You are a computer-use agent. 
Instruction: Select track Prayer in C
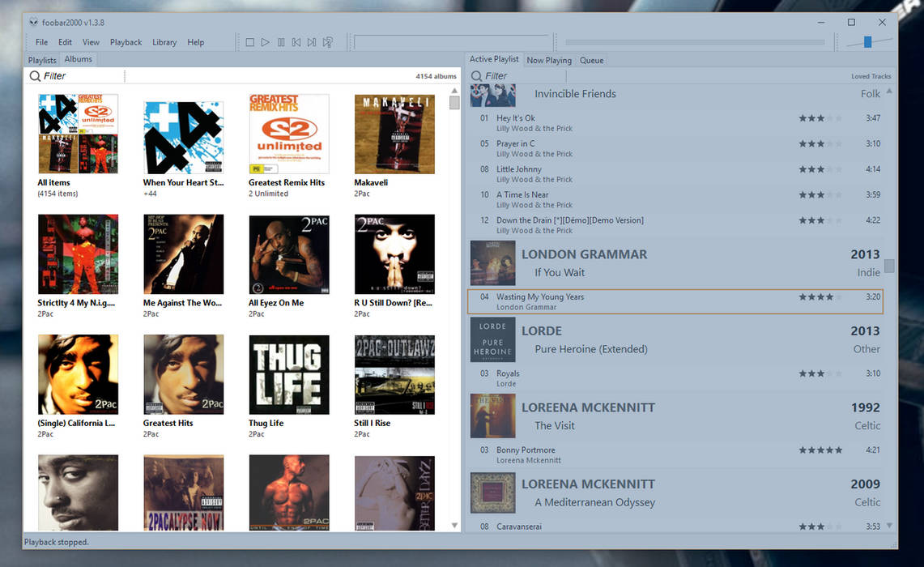pyautogui.click(x=676, y=148)
